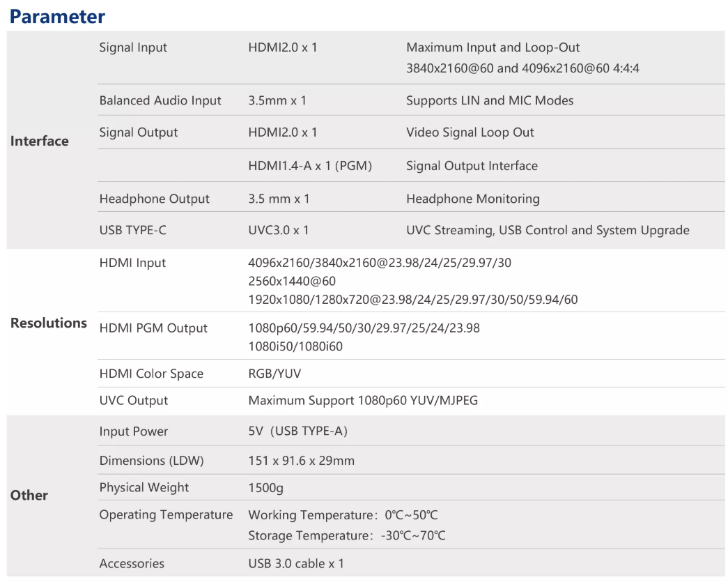Select the Interface section label

point(40,141)
